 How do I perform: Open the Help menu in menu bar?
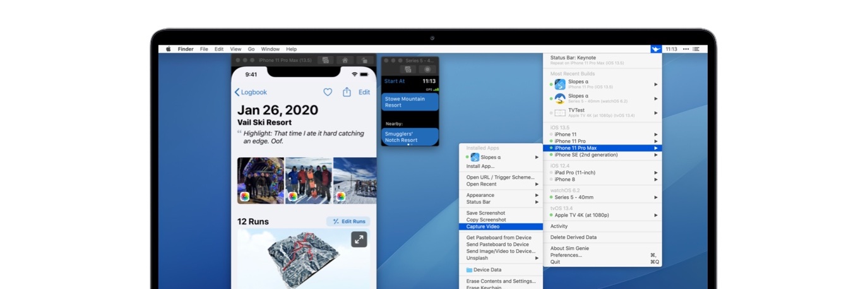pyautogui.click(x=291, y=49)
